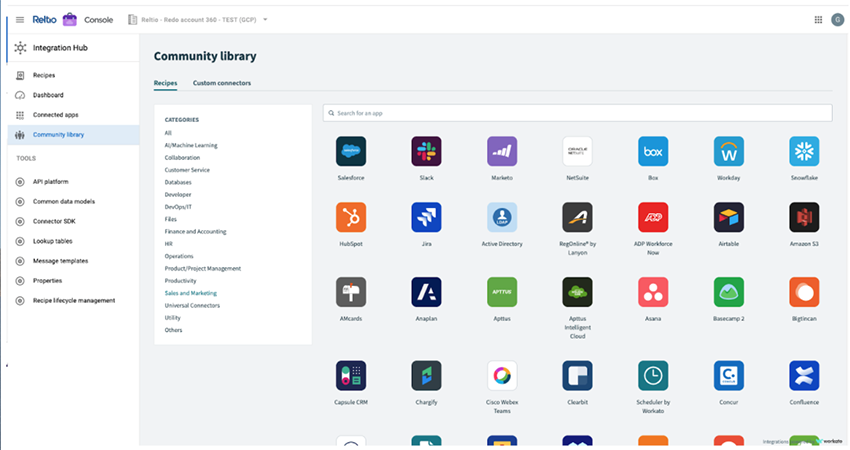Screen dimensions: 850x450
Task: Open the hamburger navigation menu
Action: click(x=20, y=20)
